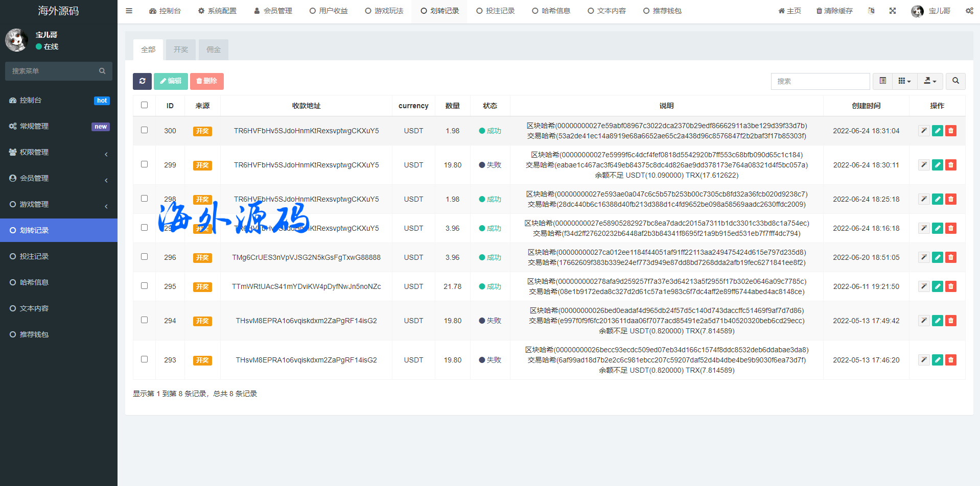Check the select-all checkbox in table header
This screenshot has width=980, height=486.
[145, 105]
